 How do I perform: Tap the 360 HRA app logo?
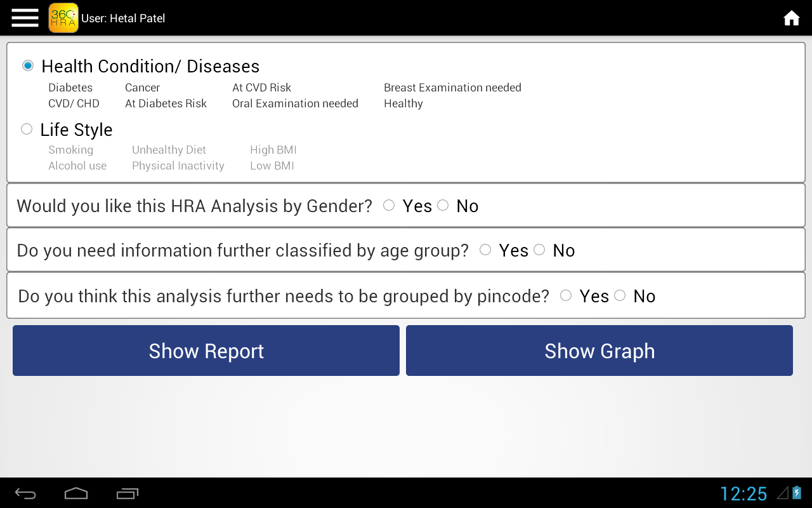pos(63,18)
